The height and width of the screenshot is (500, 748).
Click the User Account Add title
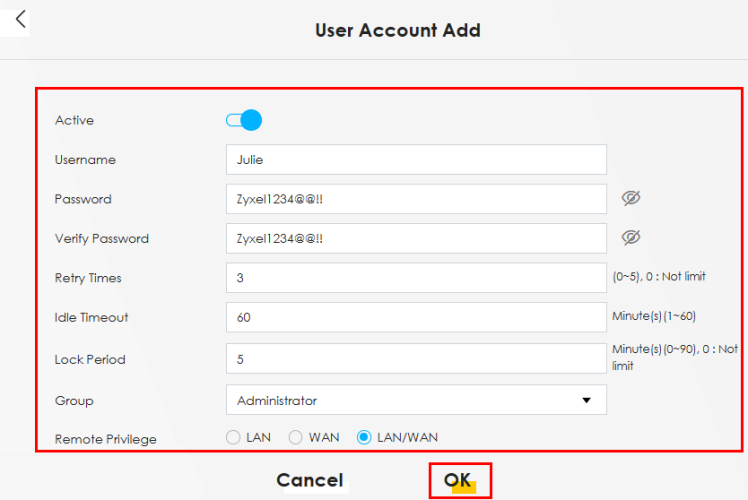(x=398, y=30)
